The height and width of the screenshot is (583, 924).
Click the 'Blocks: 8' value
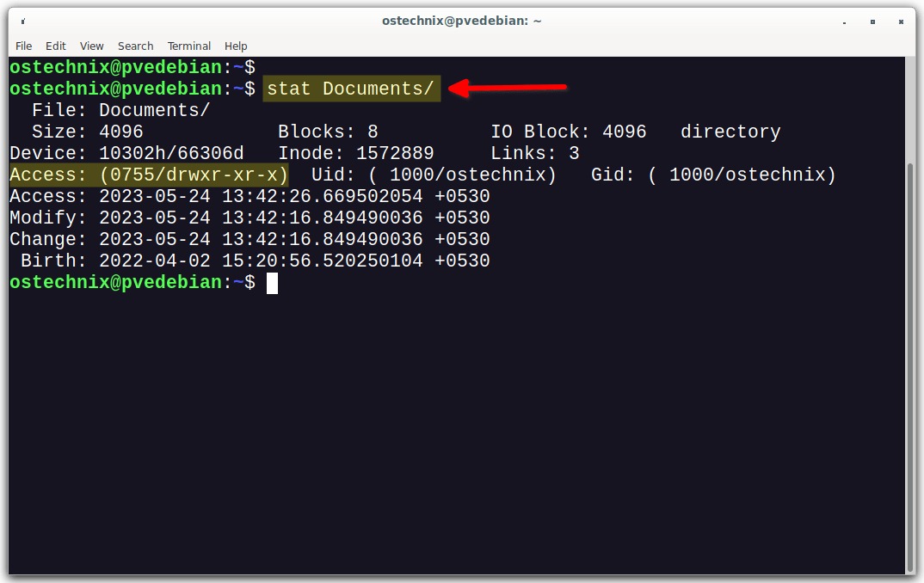(328, 132)
